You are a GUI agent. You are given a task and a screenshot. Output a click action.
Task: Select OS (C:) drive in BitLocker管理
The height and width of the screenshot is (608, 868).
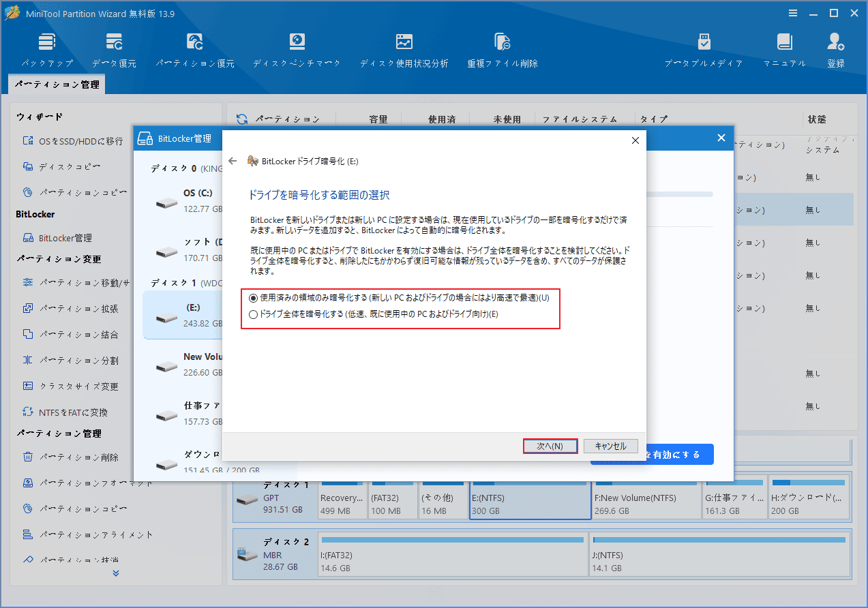183,200
